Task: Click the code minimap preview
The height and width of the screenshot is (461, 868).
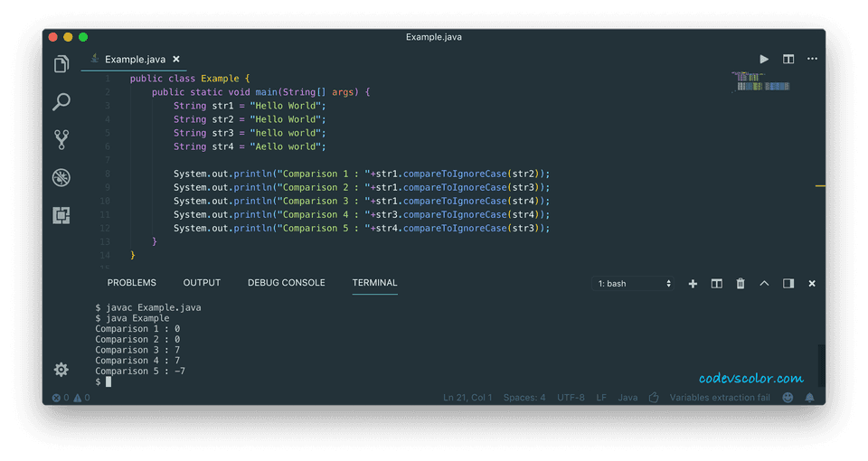Action: pos(761,81)
